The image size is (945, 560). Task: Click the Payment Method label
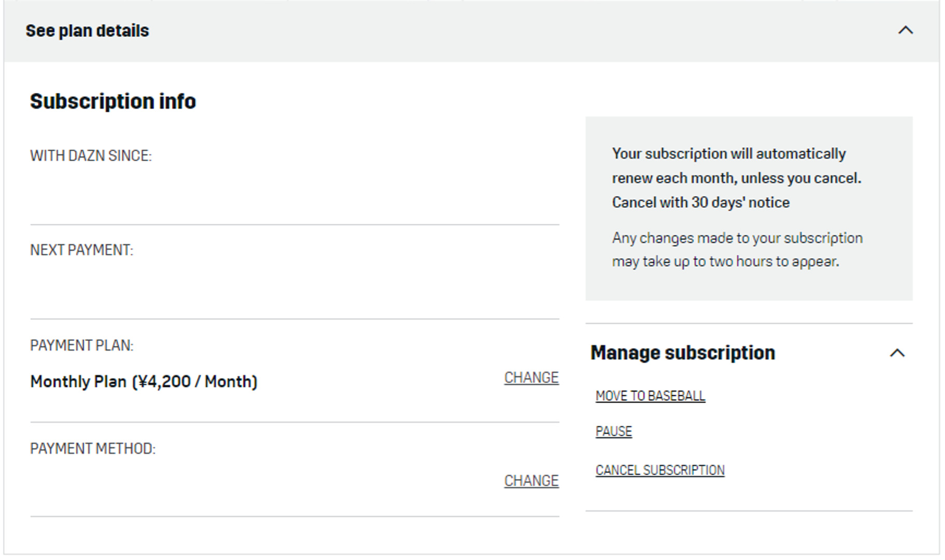click(92, 449)
